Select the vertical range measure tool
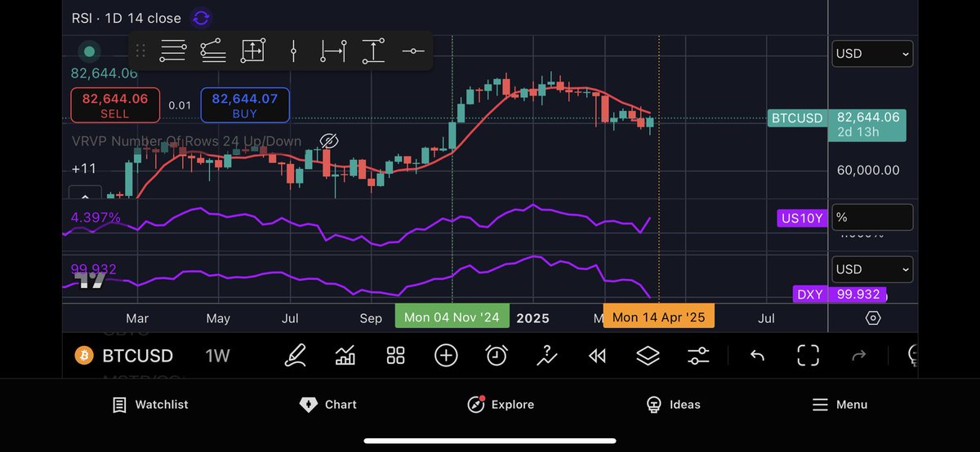The width and height of the screenshot is (980, 452). (x=373, y=51)
